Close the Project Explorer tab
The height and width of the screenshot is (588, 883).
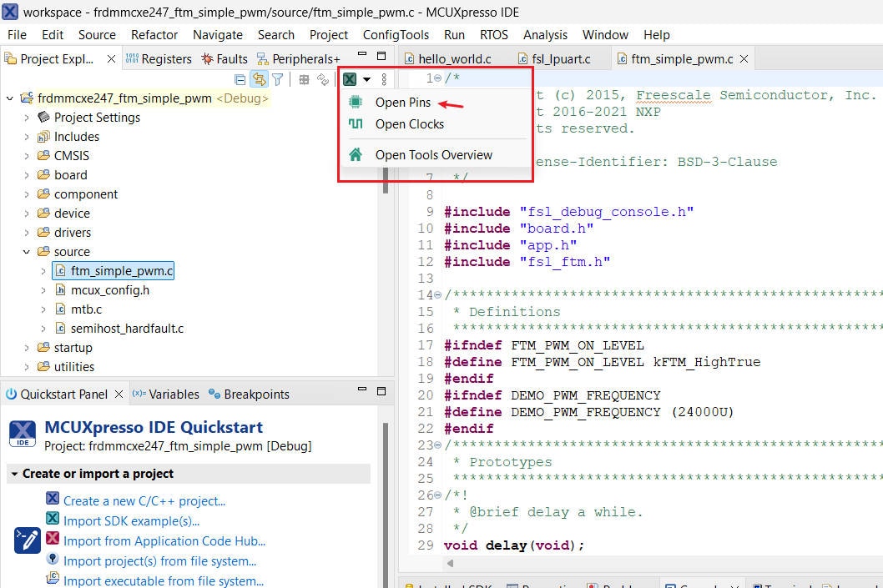(x=112, y=58)
